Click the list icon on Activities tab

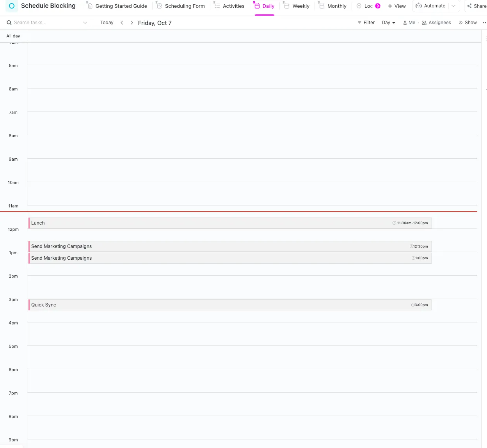[217, 6]
